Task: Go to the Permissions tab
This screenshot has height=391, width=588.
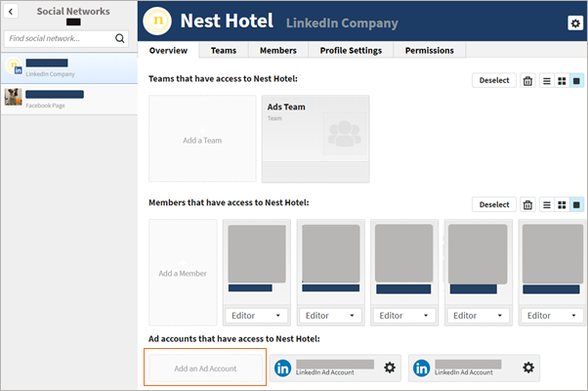Action: click(430, 50)
